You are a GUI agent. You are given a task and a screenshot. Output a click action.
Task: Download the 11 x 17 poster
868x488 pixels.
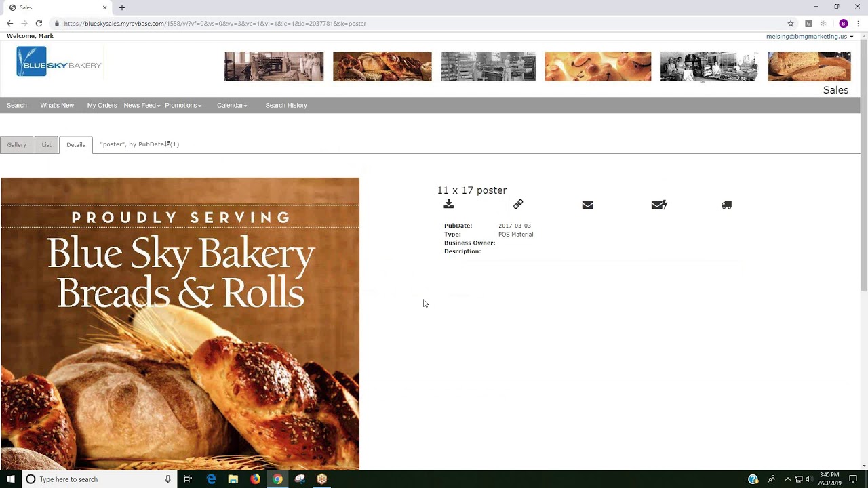tap(448, 205)
